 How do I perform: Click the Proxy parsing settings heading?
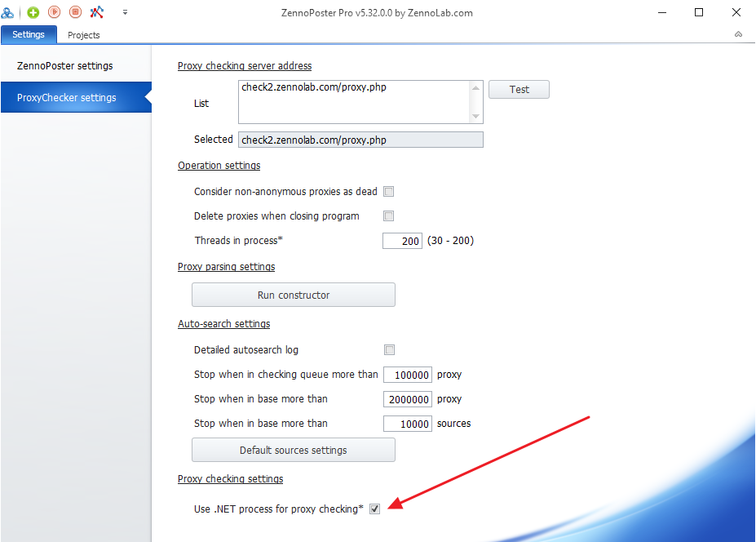click(x=226, y=267)
